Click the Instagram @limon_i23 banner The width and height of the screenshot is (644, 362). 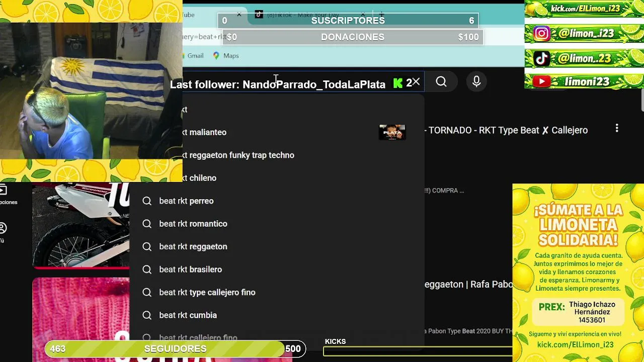coord(584,34)
